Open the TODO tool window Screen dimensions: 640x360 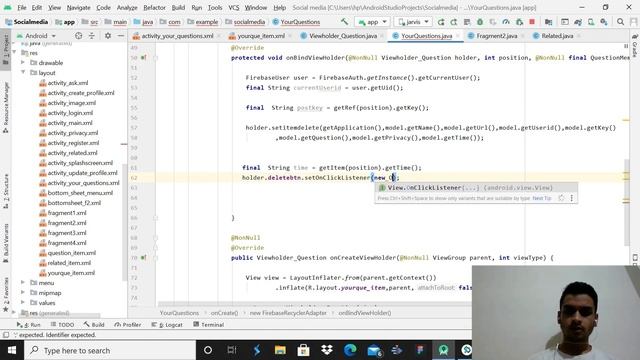[63, 324]
